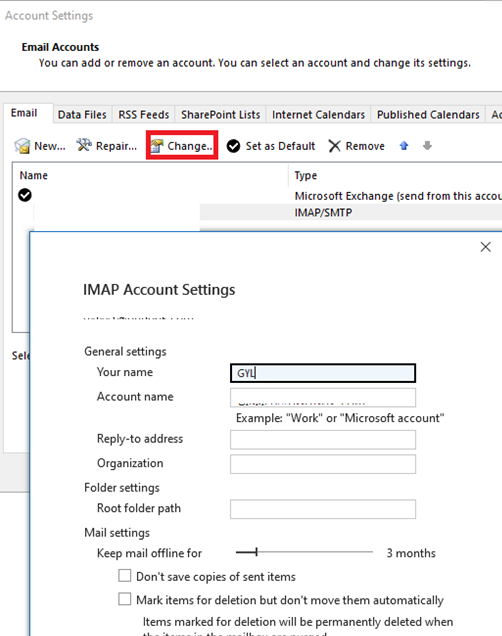Check Mark items for deletion option

(124, 599)
